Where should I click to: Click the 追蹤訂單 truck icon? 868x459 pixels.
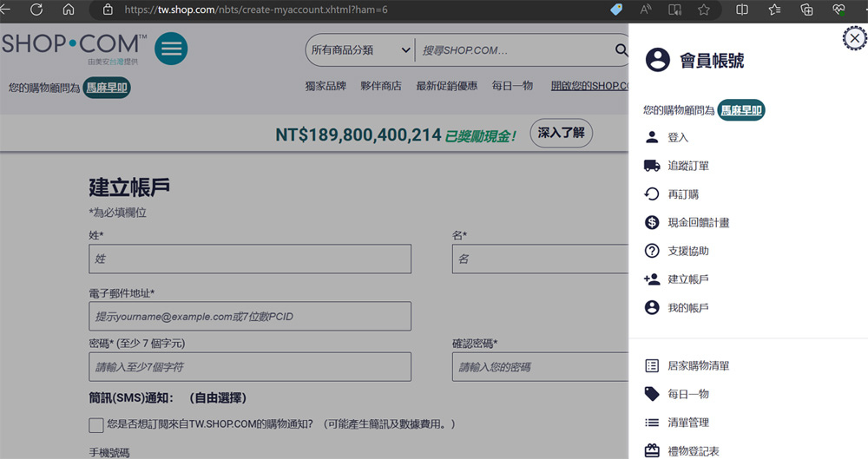(652, 166)
